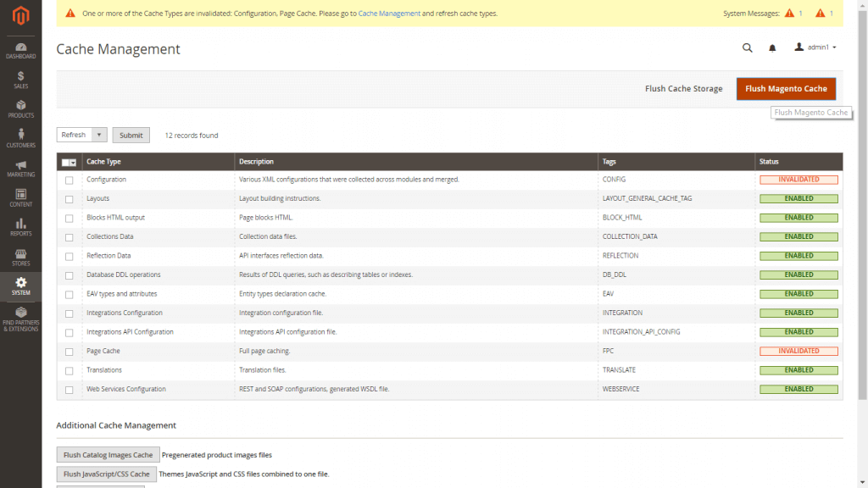The image size is (868, 488).
Task: Click the Status column header
Action: pyautogui.click(x=769, y=162)
